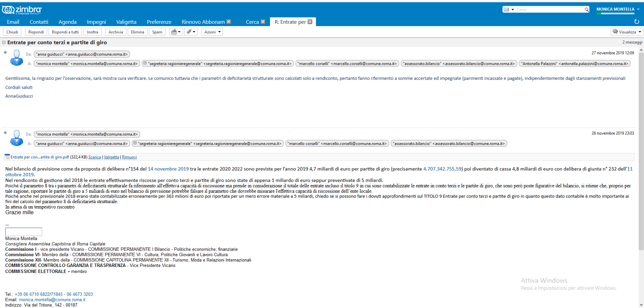This screenshot has height=308, width=644.
Task: Toggle read status dot on first message
Action: pyautogui.click(x=5, y=52)
